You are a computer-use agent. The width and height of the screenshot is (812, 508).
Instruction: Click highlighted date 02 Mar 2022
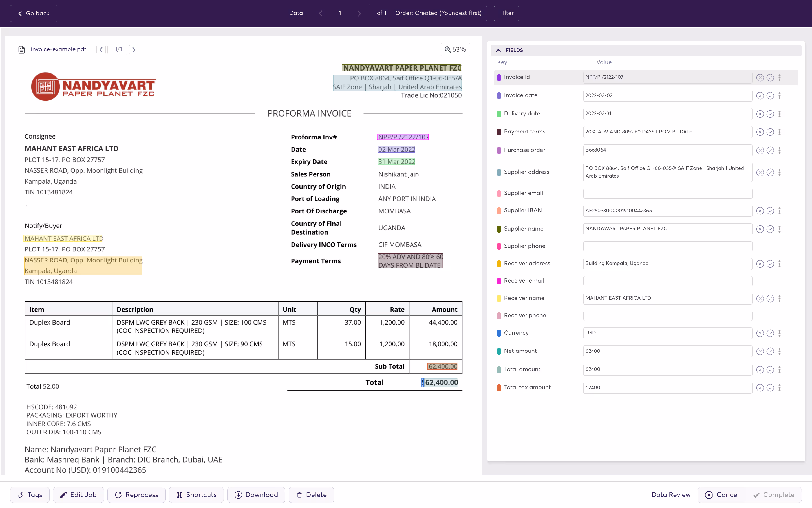[397, 150]
